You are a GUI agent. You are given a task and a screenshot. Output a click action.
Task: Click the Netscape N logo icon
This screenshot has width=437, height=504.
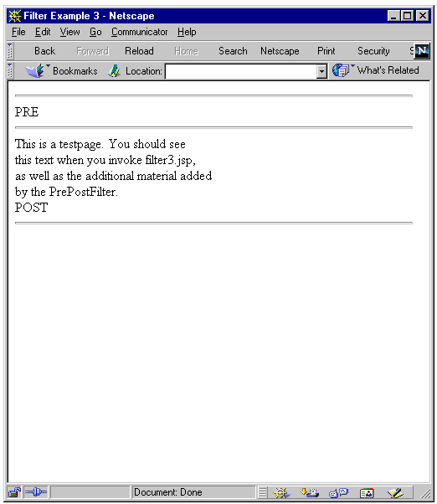coord(422,51)
